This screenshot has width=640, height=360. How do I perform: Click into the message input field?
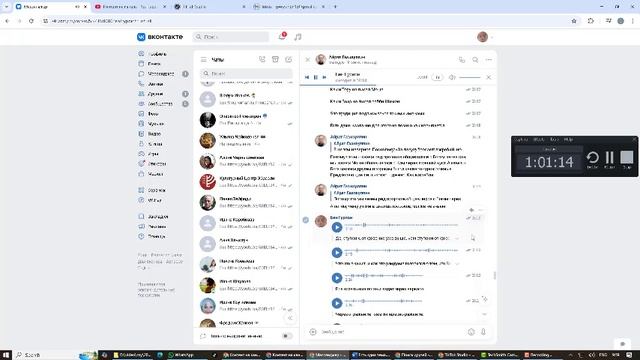point(392,332)
